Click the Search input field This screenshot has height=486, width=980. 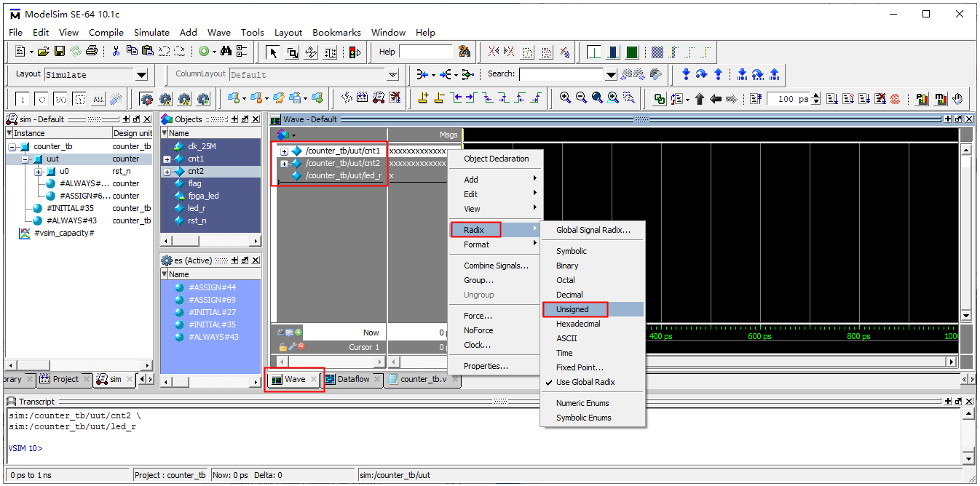tap(561, 74)
